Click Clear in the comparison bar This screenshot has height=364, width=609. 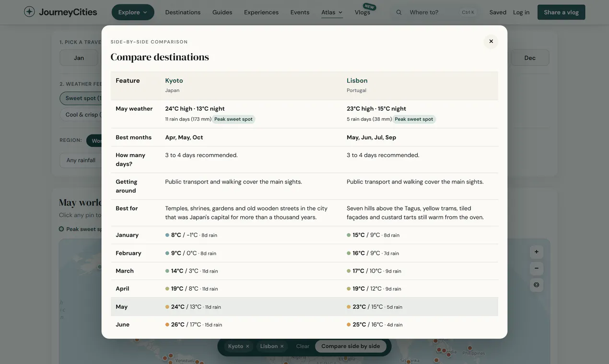[303, 346]
